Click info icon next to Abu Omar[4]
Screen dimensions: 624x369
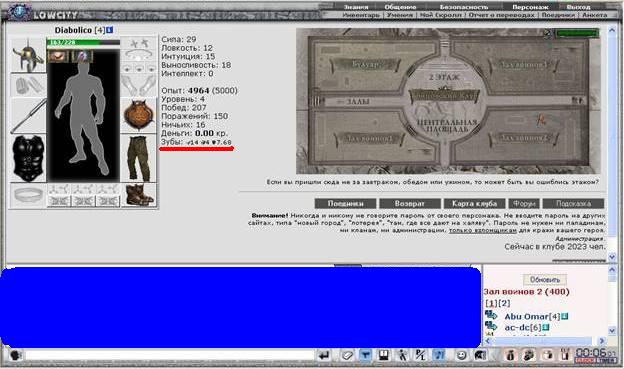coord(565,317)
